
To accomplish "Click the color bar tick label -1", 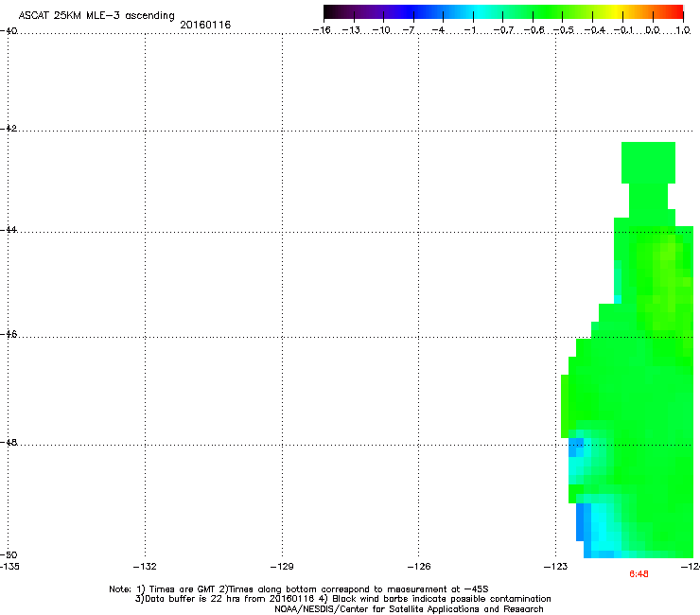I will (469, 30).
